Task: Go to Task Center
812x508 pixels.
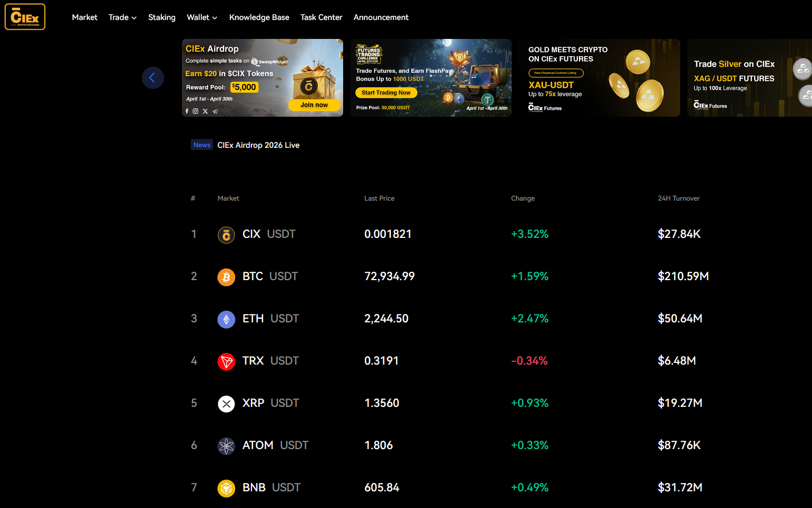Action: point(321,17)
